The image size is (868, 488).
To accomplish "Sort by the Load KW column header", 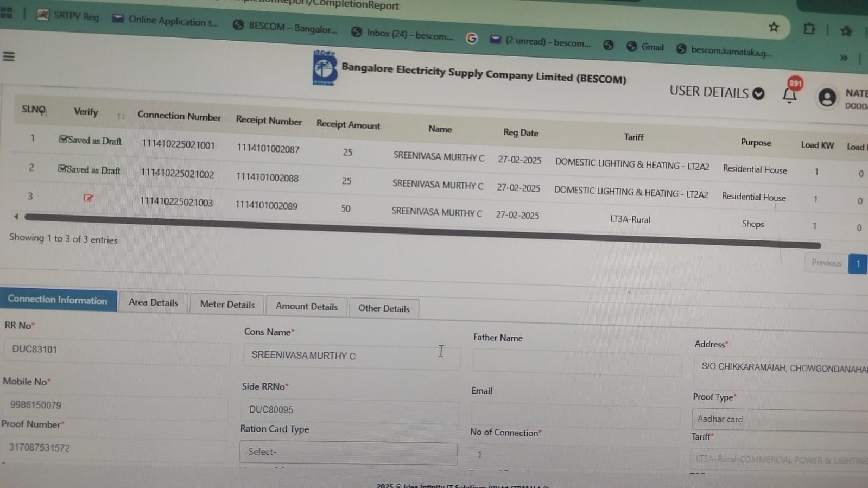I will click(x=817, y=145).
